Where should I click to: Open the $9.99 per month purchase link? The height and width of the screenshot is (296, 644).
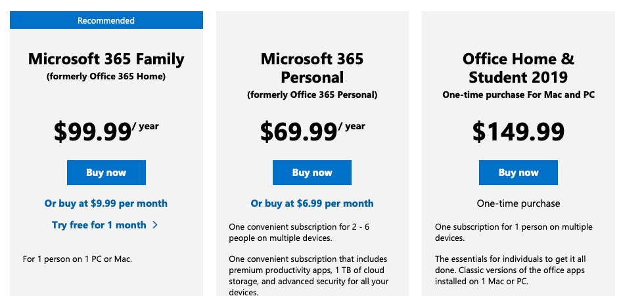click(106, 203)
